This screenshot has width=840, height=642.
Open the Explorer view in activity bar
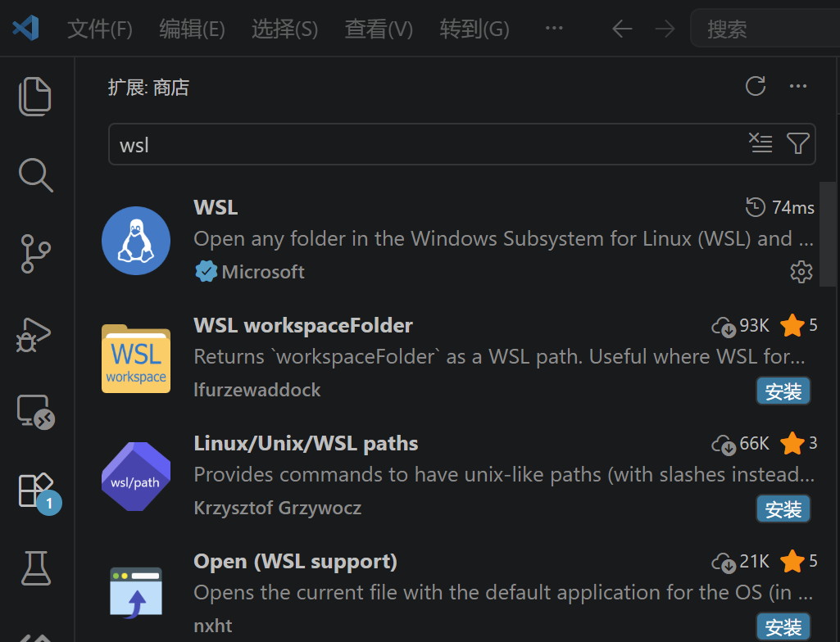pyautogui.click(x=35, y=97)
